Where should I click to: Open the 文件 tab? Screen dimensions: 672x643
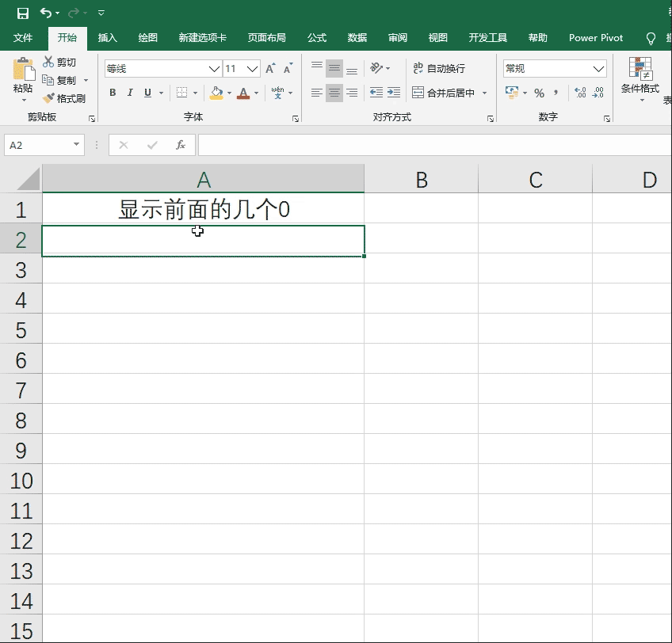pyautogui.click(x=23, y=38)
